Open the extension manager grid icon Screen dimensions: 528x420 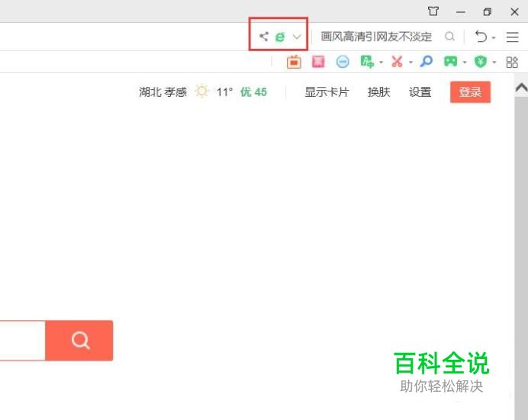512,62
